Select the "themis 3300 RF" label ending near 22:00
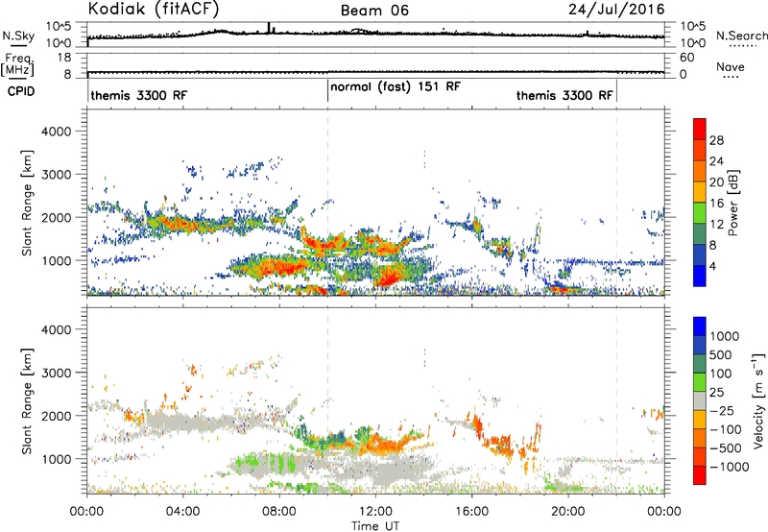Screen dimensions: 768x532 coord(564,95)
